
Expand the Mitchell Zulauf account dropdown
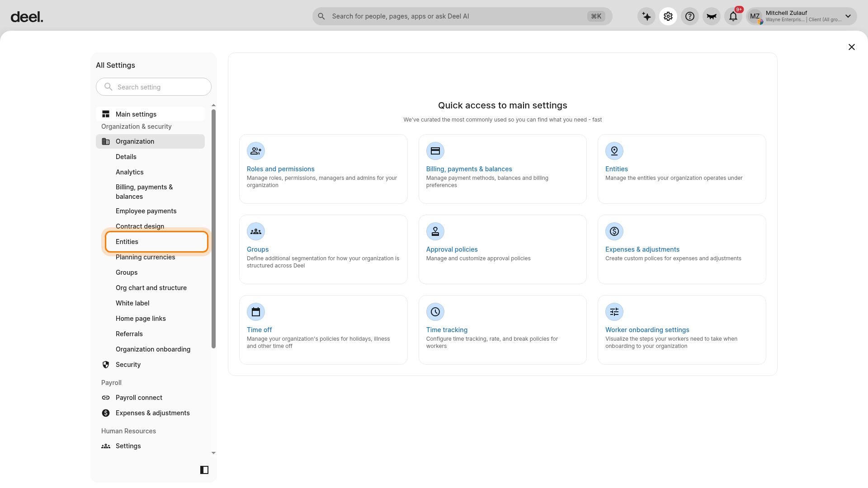pyautogui.click(x=848, y=16)
